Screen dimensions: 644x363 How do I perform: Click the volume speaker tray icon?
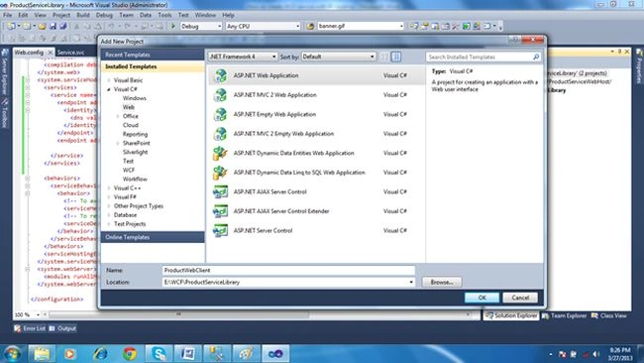tap(596, 354)
